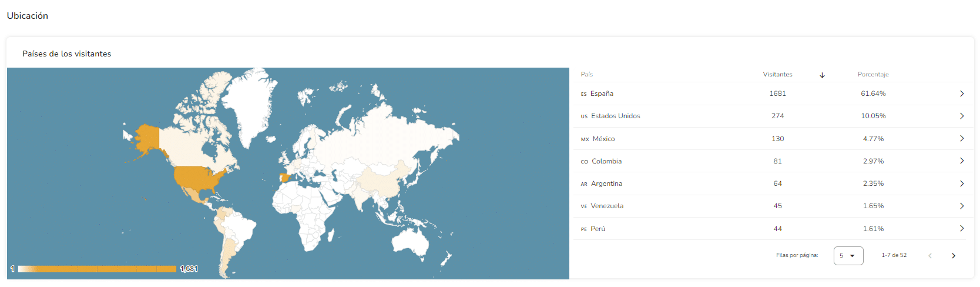Click the MX country code badge

[x=585, y=139]
